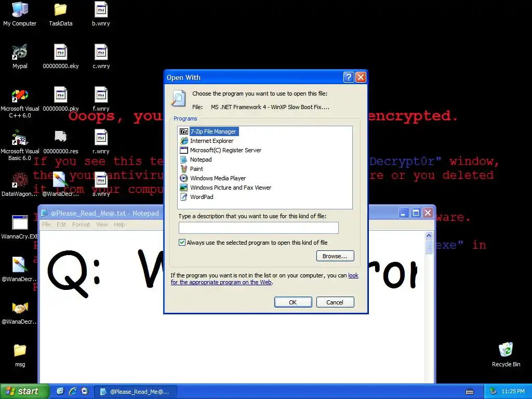The image size is (532, 399).
Task: Confirm Open With dialog with OK
Action: (x=293, y=302)
